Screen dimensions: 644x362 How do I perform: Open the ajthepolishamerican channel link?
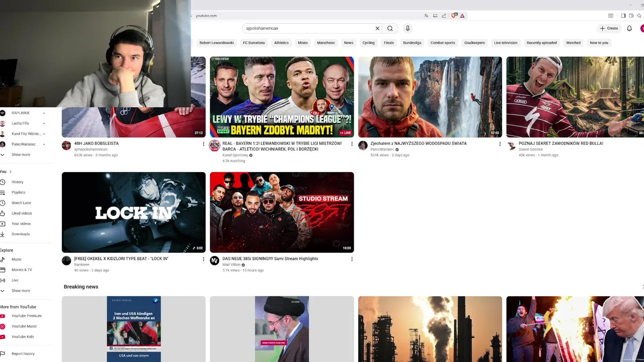point(91,149)
